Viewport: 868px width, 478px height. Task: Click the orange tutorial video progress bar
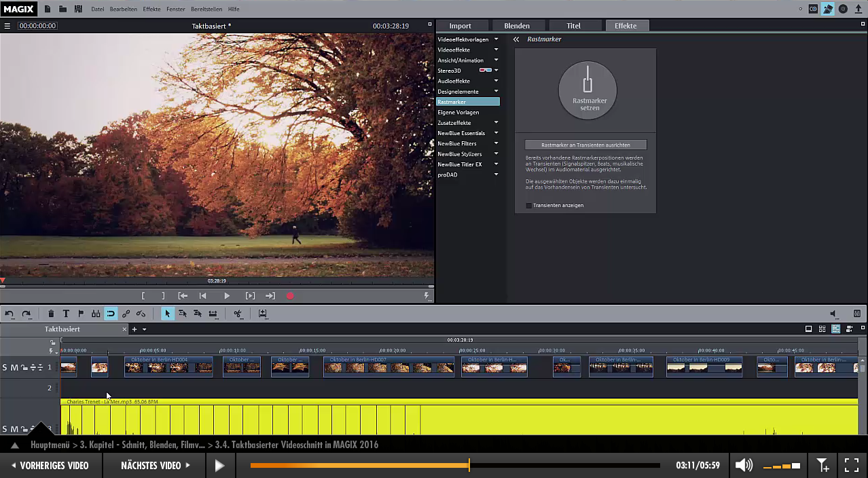pyautogui.click(x=359, y=465)
